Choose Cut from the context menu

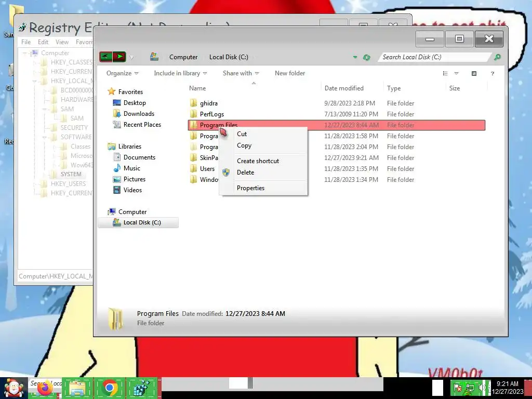[x=242, y=134]
